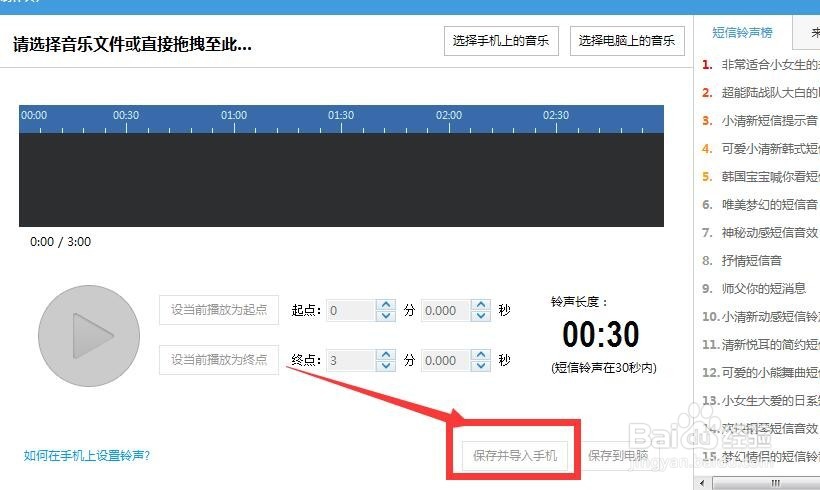820x490 pixels.
Task: Decrease start point seconds with down arrow
Action: pos(481,315)
